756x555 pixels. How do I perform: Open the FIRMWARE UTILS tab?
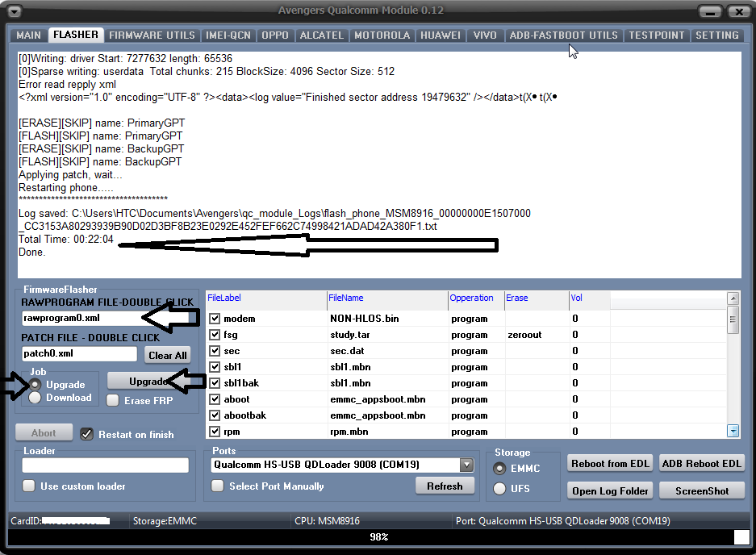[x=152, y=35]
